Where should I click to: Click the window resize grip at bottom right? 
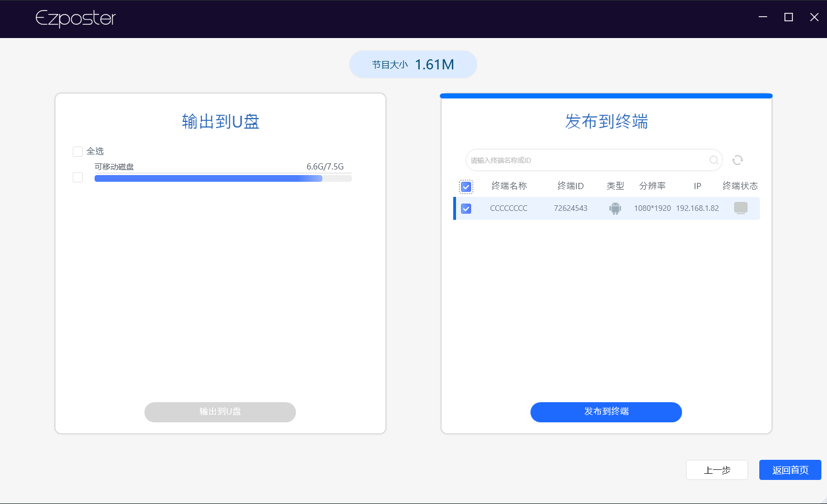(823, 500)
